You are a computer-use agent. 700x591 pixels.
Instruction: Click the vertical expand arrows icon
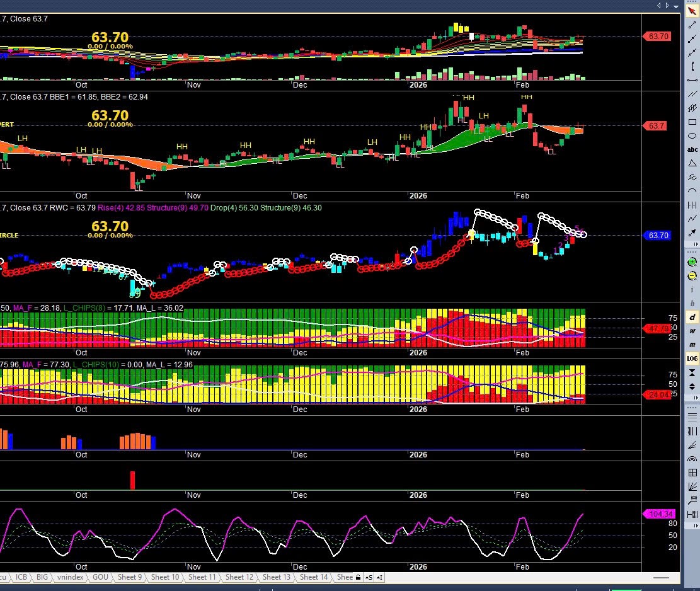tap(692, 386)
